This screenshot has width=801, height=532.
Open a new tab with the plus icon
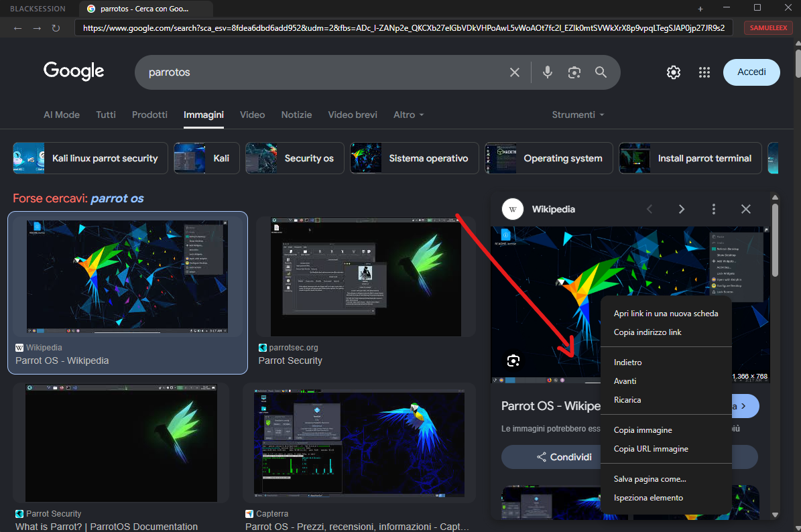coord(700,9)
